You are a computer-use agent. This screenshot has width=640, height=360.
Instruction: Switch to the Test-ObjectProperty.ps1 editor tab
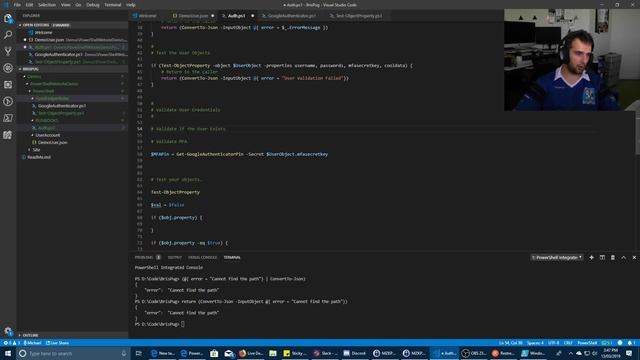(x=359, y=16)
